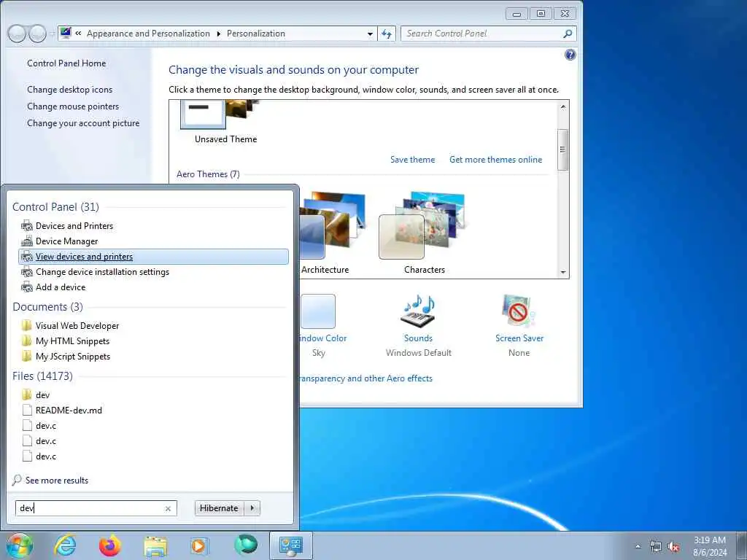The height and width of the screenshot is (560, 747).
Task: Click Change mouse pointers link
Action: tap(73, 106)
